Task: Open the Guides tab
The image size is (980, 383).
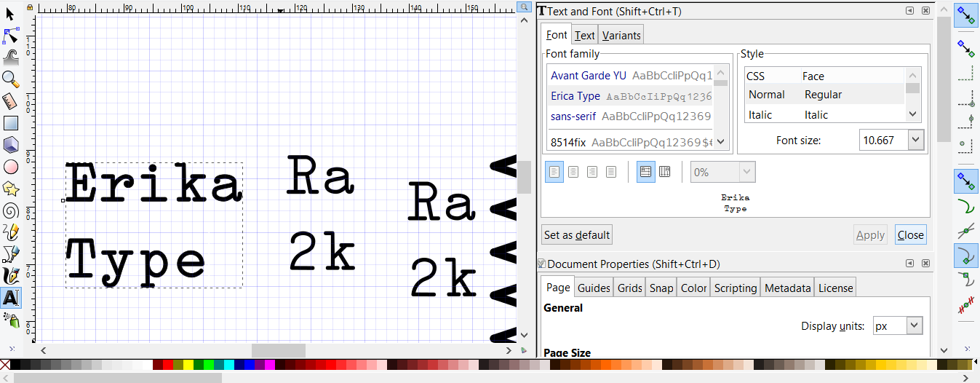Action: (x=594, y=288)
